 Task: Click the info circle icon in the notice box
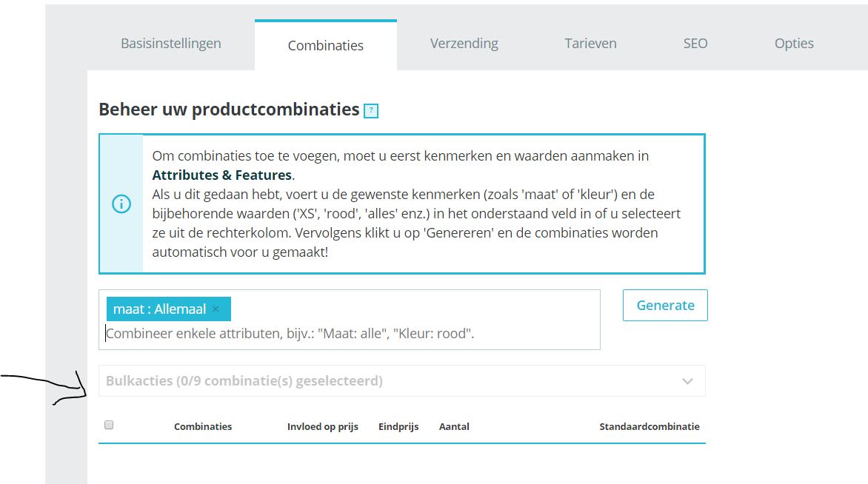point(121,204)
